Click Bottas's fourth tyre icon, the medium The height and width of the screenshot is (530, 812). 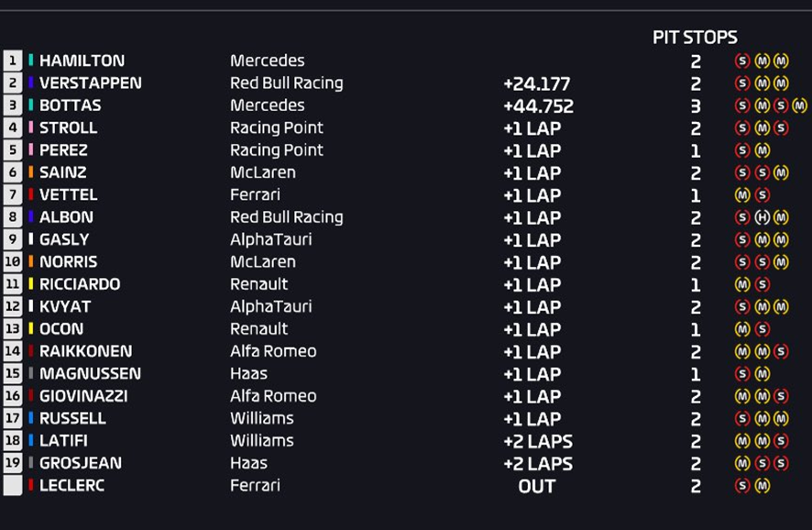point(799,105)
